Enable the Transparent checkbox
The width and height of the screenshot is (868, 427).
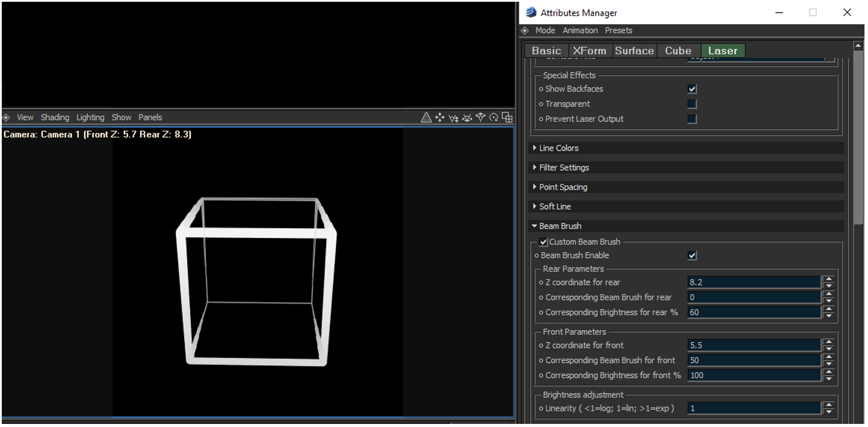[692, 104]
